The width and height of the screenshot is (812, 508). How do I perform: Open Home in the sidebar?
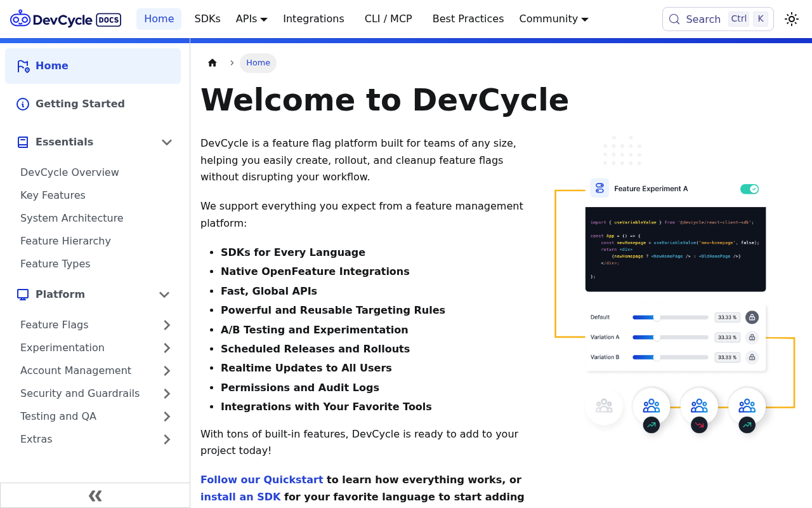coord(93,66)
